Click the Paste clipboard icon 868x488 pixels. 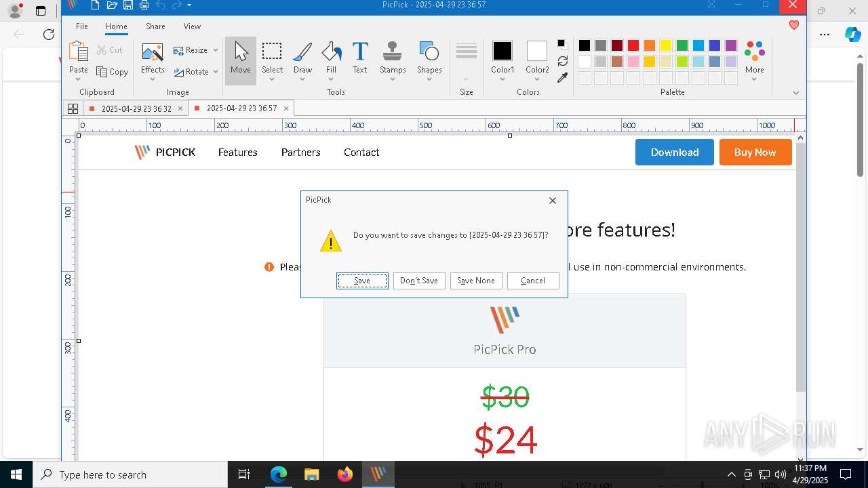tap(79, 52)
